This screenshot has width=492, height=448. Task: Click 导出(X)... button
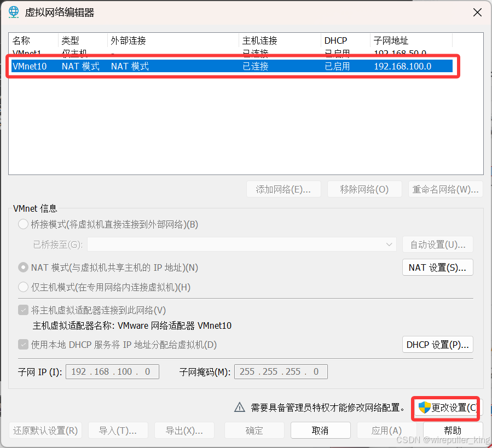tap(184, 430)
